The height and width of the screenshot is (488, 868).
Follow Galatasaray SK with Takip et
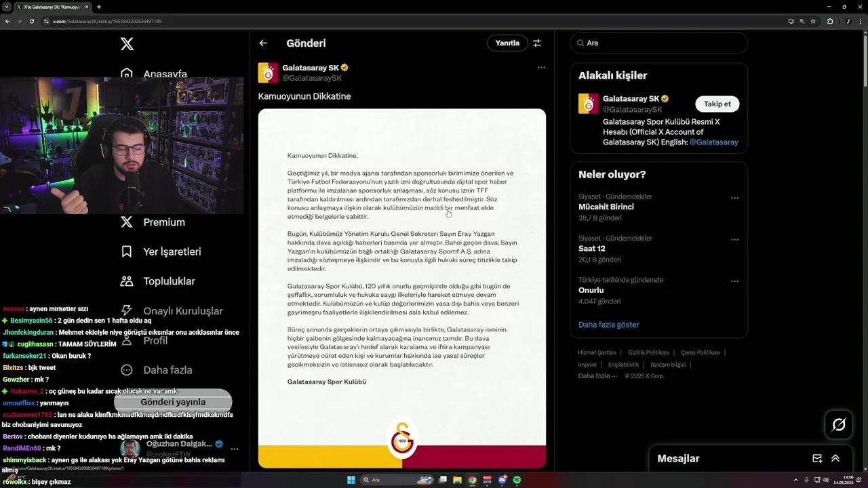(x=717, y=104)
